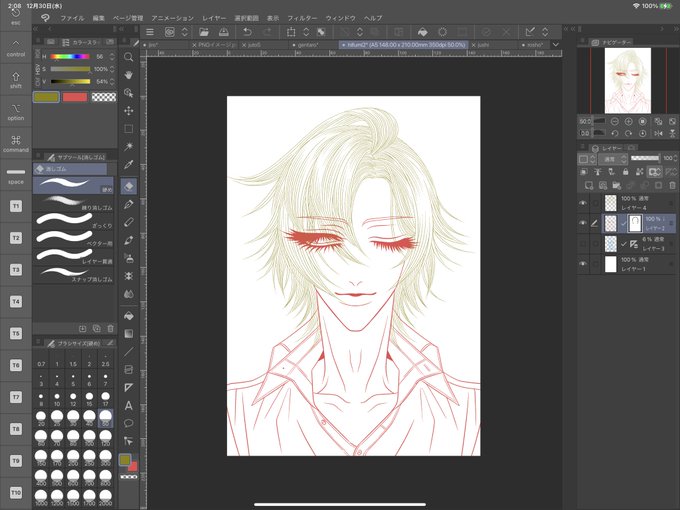680x510 pixels.
Task: Select the Pen tool
Action: [128, 204]
